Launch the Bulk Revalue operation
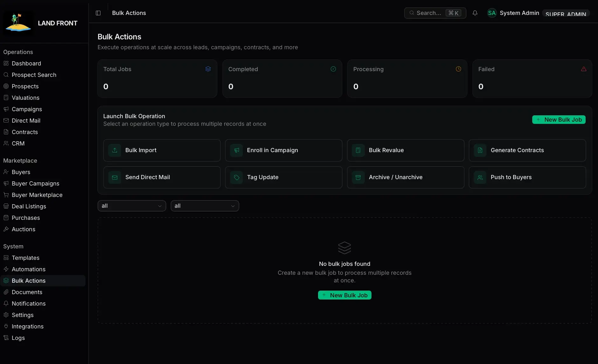The width and height of the screenshot is (598, 364). click(x=406, y=150)
